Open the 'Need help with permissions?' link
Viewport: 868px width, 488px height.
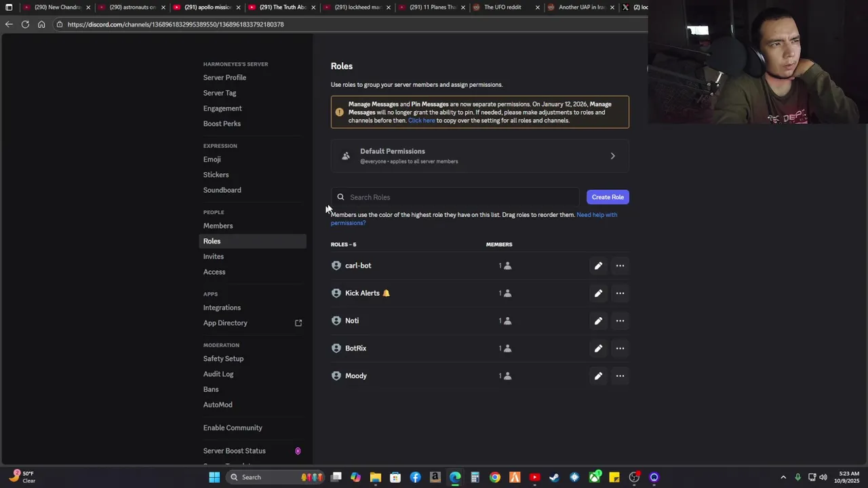coord(474,219)
